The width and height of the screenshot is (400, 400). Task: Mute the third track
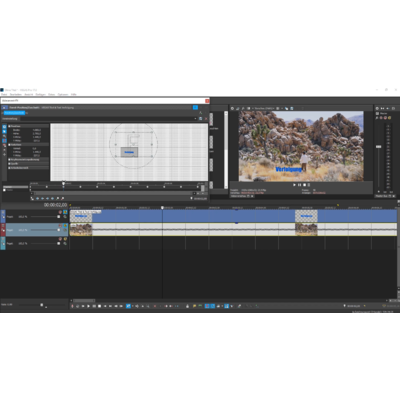(x=60, y=239)
